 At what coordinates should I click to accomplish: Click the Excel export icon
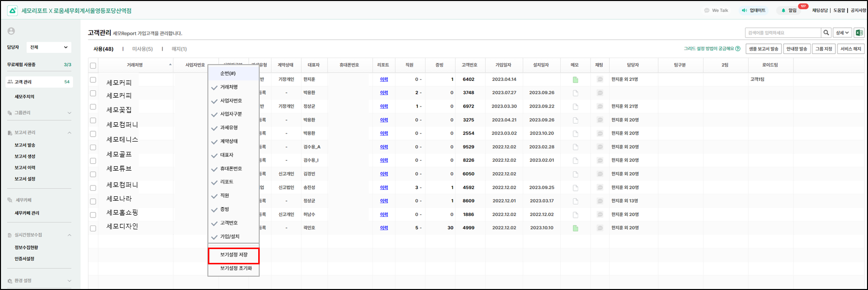tap(859, 33)
